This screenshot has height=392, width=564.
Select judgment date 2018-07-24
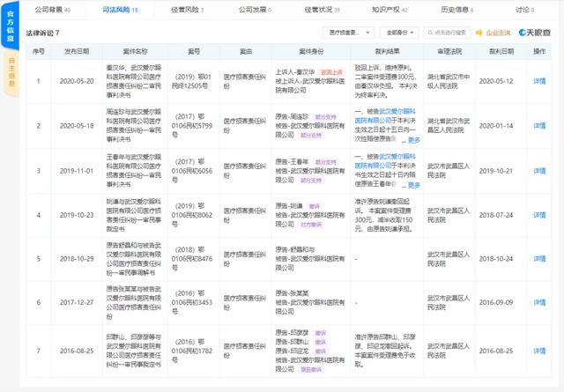pos(496,215)
